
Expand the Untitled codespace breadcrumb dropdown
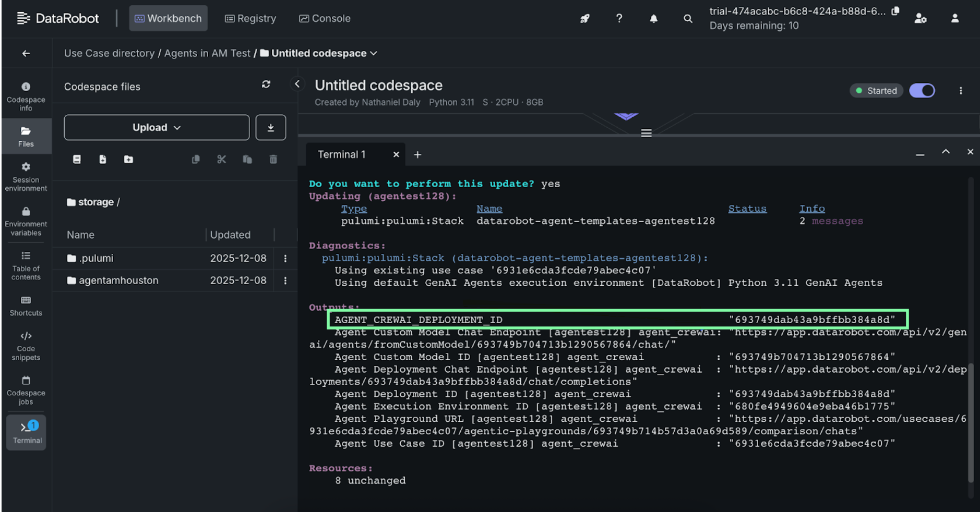point(374,54)
